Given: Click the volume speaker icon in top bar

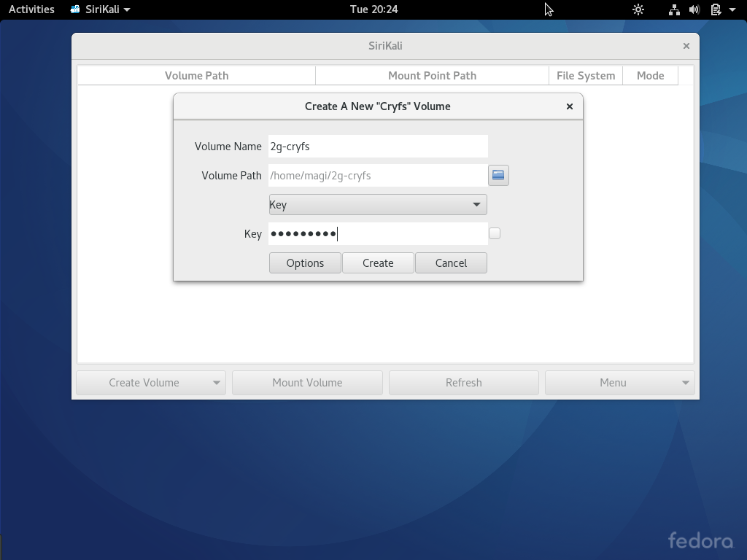Looking at the screenshot, I should click(x=694, y=9).
